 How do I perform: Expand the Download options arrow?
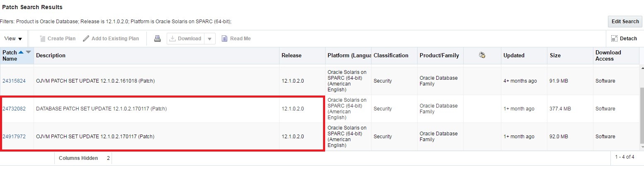[210, 39]
